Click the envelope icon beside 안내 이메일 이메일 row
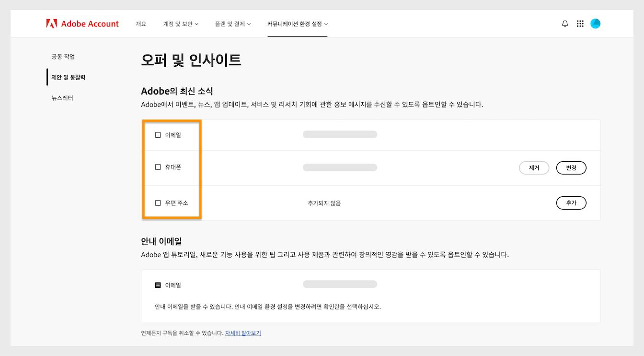Image resolution: width=644 pixels, height=356 pixels. [158, 284]
